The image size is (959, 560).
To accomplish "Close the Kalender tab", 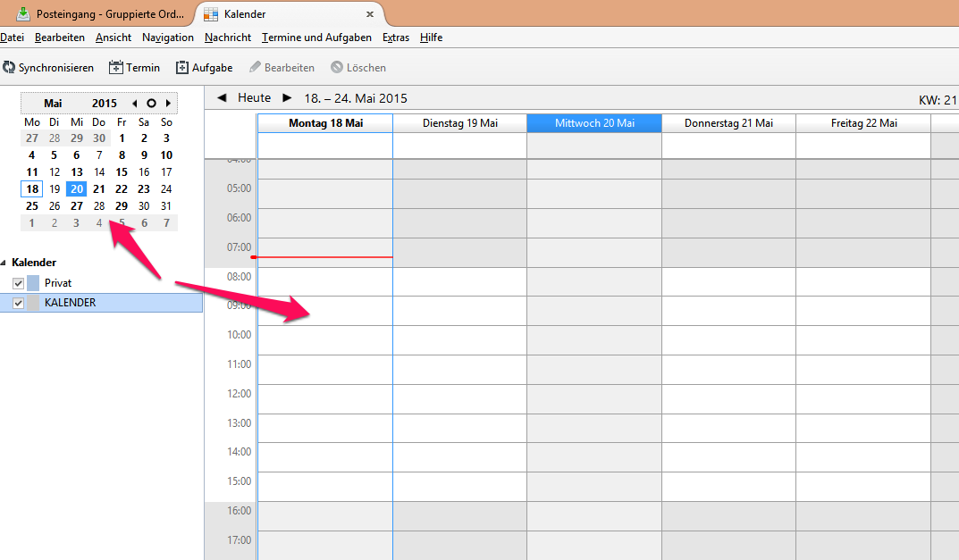I will [x=369, y=14].
